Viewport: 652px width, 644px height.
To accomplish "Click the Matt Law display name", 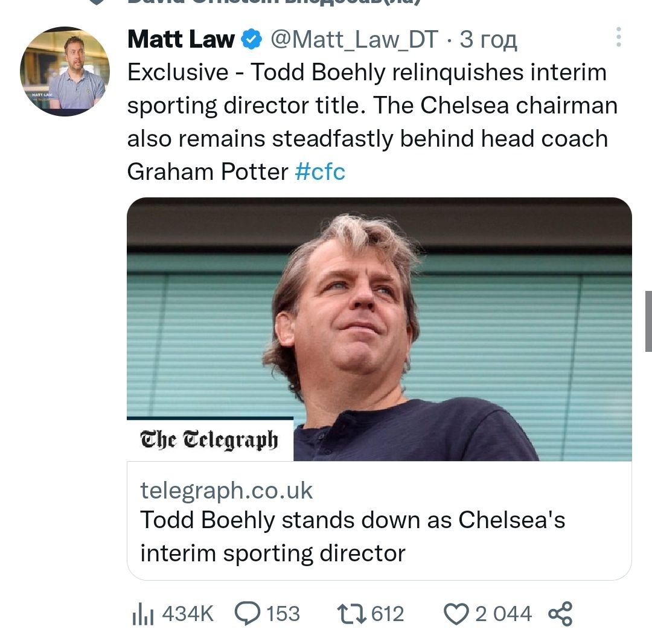I will (181, 40).
